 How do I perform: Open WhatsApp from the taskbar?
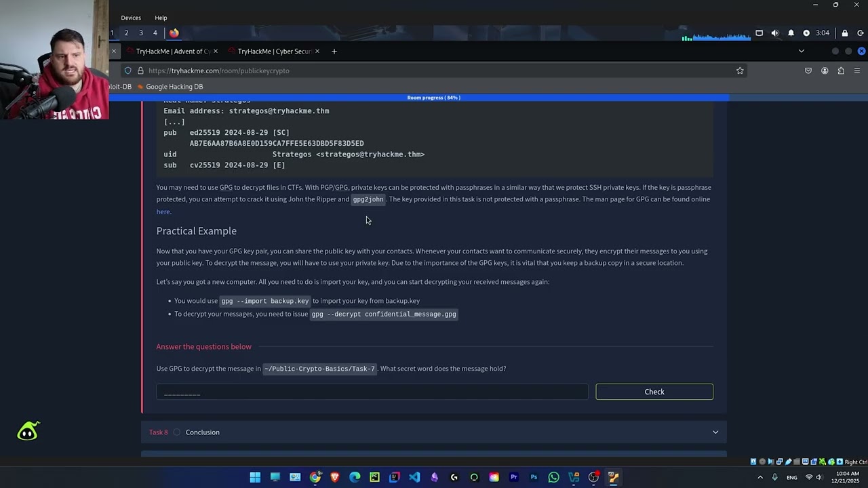[554, 477]
